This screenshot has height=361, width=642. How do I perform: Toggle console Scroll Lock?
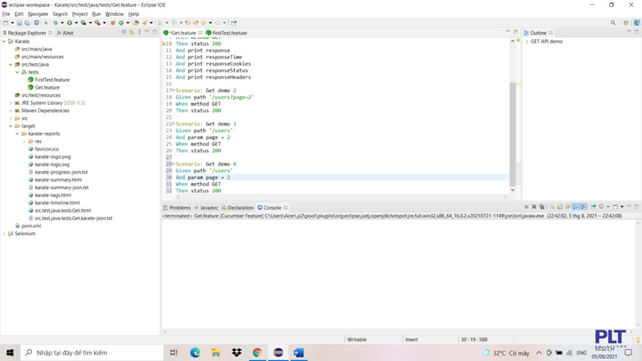click(x=560, y=207)
